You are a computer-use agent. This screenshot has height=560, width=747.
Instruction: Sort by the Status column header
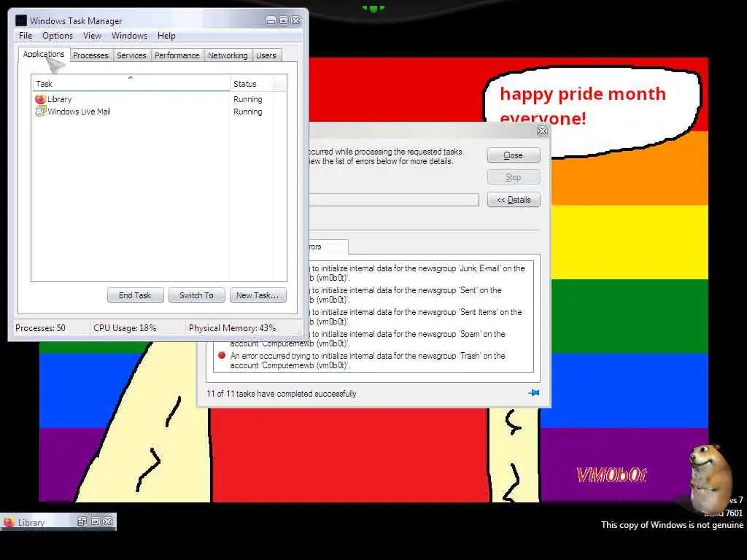tap(252, 84)
